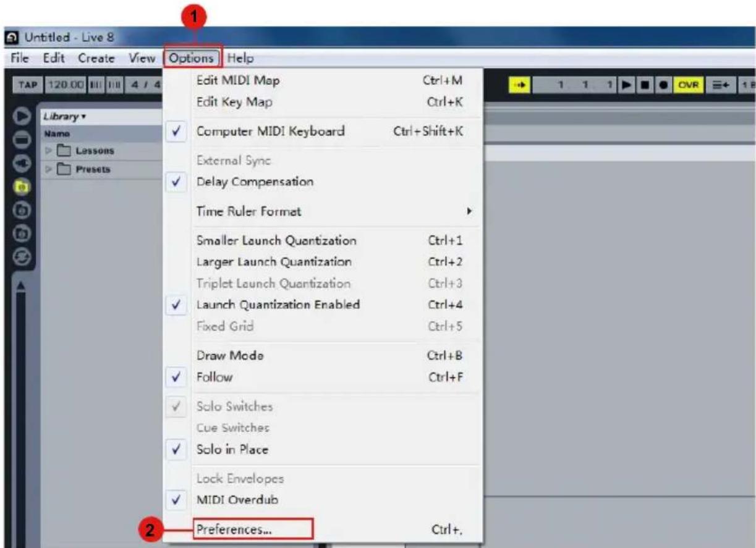Click the TAP tempo button

tap(27, 85)
